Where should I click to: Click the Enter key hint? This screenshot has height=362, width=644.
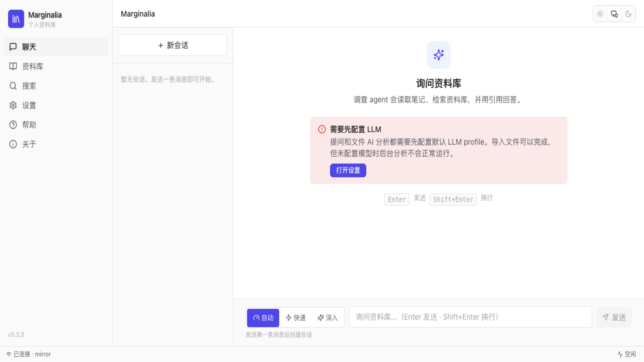point(397,199)
